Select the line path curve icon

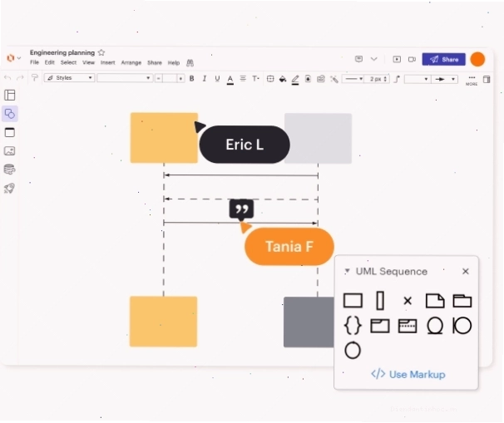click(x=398, y=79)
